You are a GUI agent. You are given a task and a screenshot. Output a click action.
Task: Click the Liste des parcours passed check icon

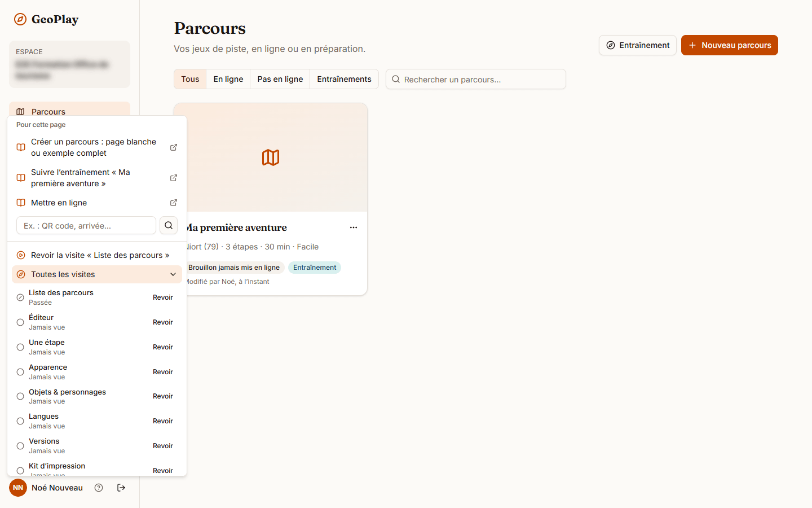click(x=20, y=297)
